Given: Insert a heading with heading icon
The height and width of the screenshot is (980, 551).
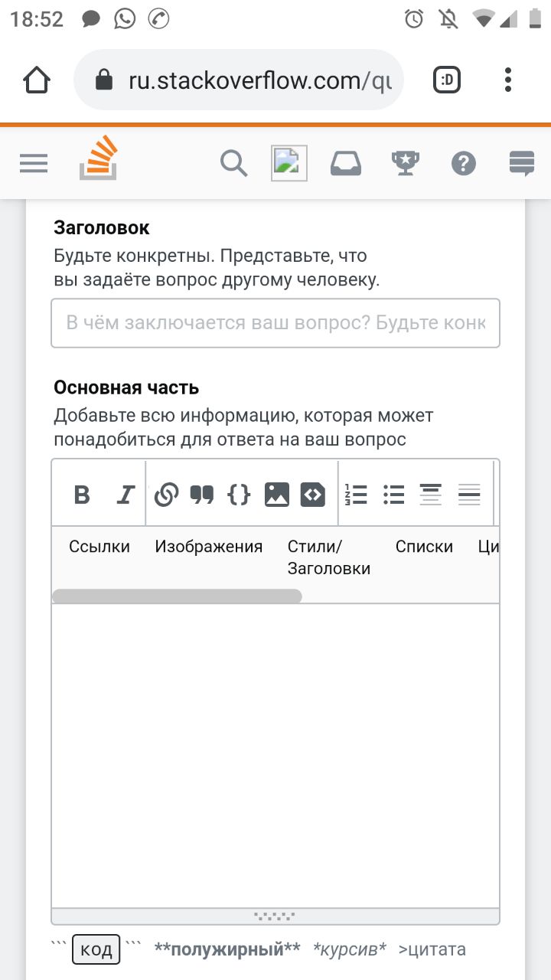Looking at the screenshot, I should [431, 495].
